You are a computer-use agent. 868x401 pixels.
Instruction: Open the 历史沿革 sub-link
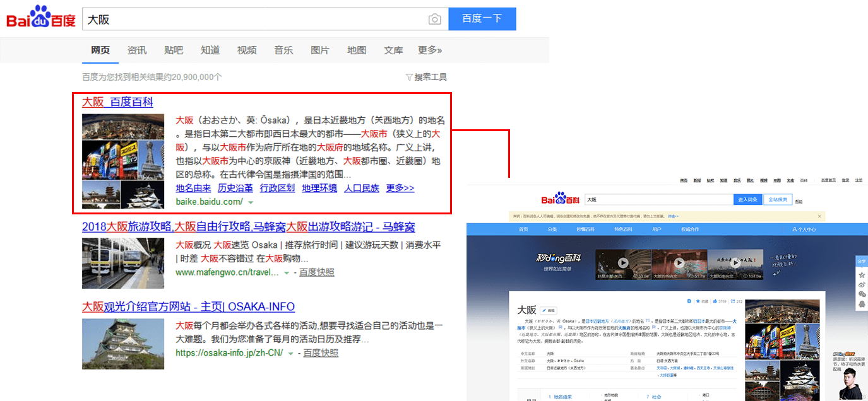click(235, 188)
